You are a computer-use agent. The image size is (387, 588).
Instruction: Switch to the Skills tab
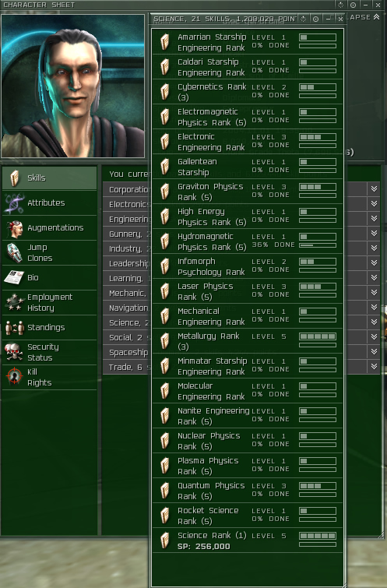(50, 178)
